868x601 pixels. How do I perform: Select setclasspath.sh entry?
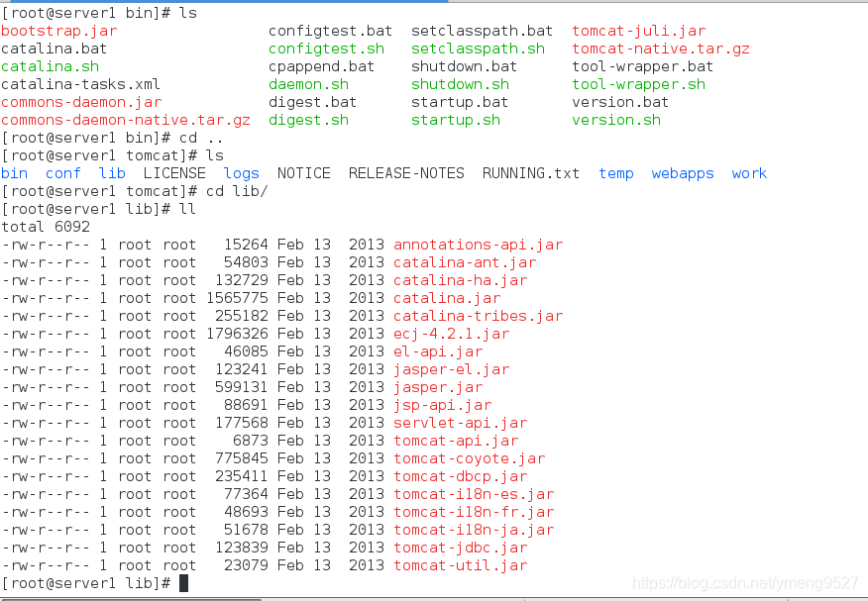click(x=479, y=49)
